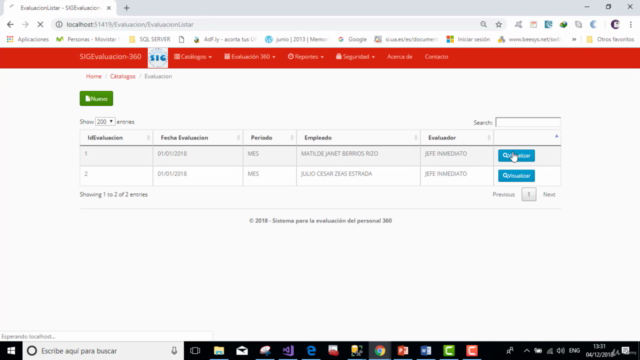Open the Mail app in taskbar

click(x=242, y=351)
